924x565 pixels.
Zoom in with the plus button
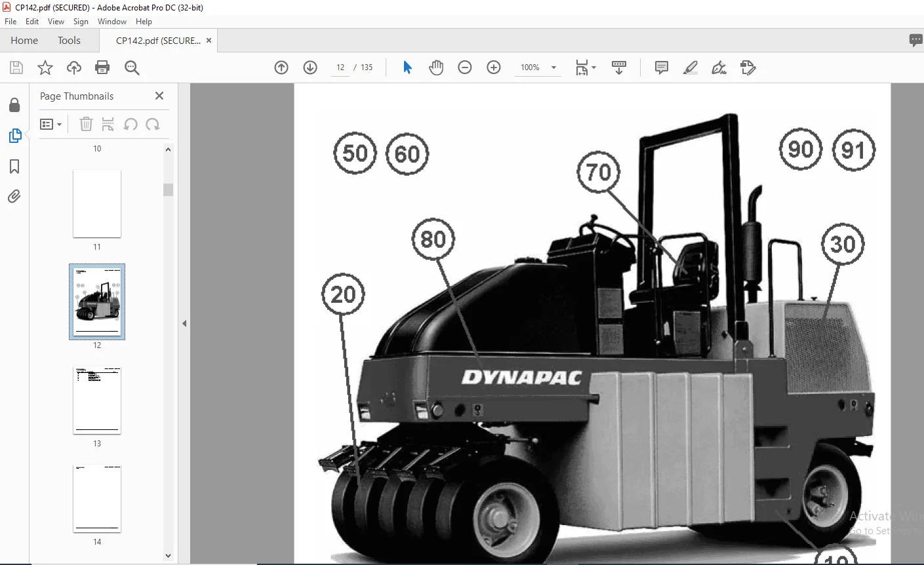click(x=494, y=68)
